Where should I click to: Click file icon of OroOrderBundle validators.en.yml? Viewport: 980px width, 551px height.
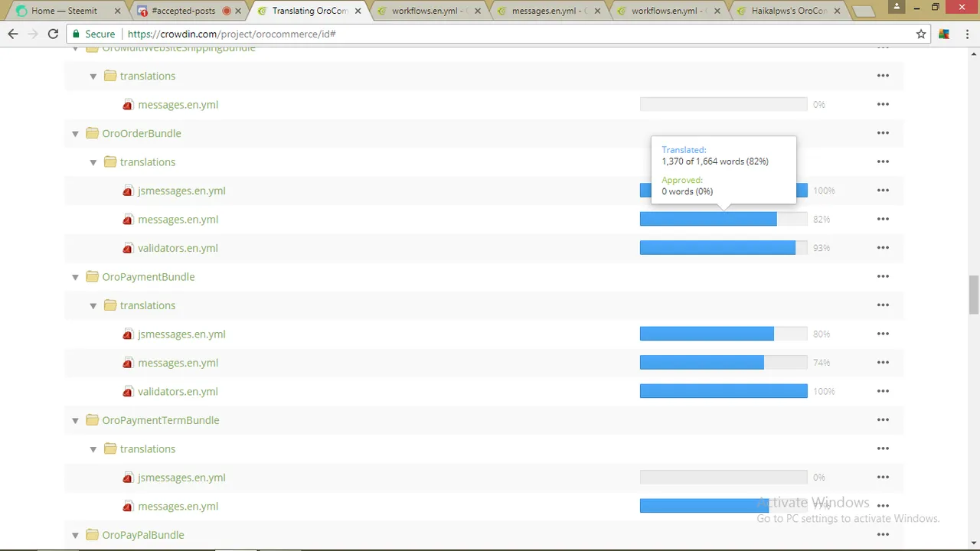128,248
